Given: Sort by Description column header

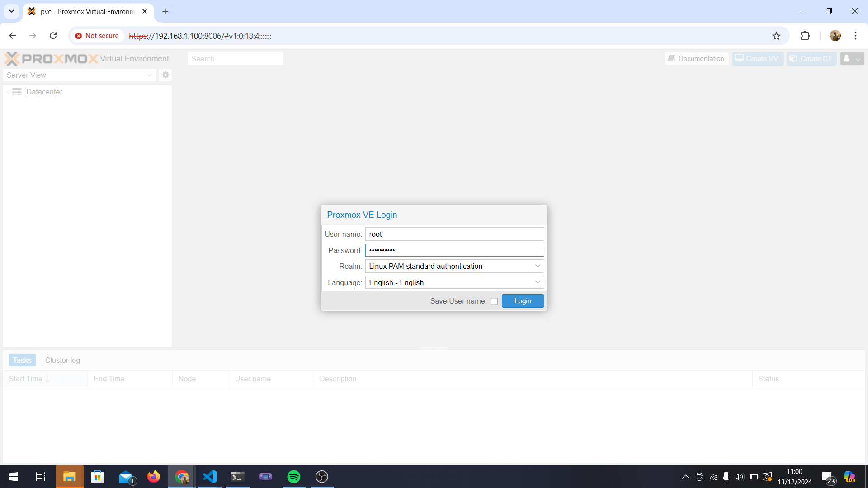Looking at the screenshot, I should tap(533, 379).
